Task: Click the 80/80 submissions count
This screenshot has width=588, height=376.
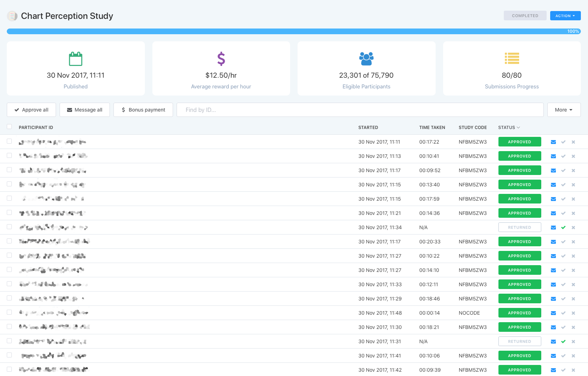Action: [512, 75]
